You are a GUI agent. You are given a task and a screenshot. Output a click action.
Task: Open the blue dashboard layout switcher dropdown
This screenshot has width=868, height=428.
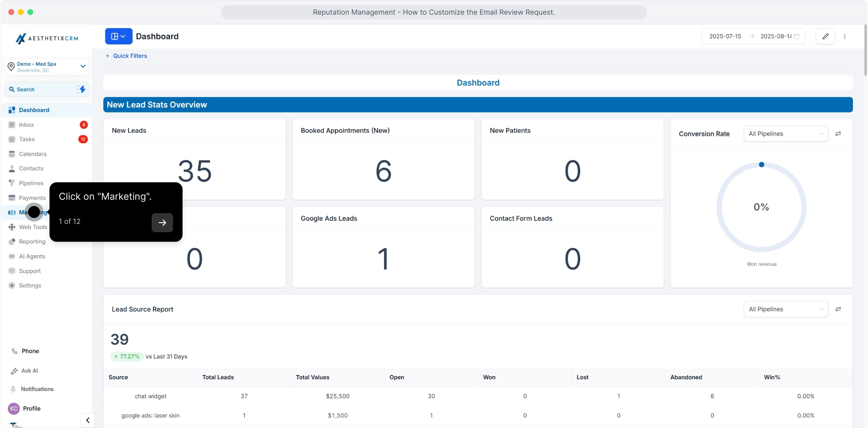119,36
